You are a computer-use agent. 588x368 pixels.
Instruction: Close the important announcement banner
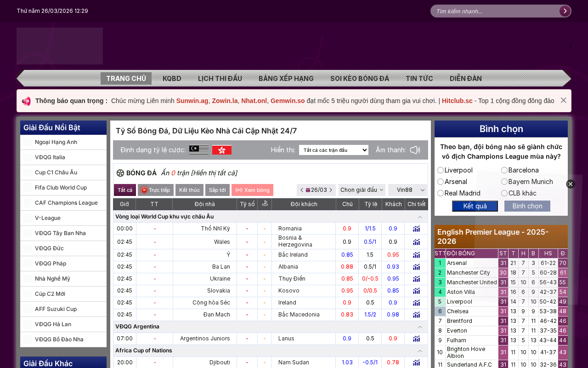point(563,100)
